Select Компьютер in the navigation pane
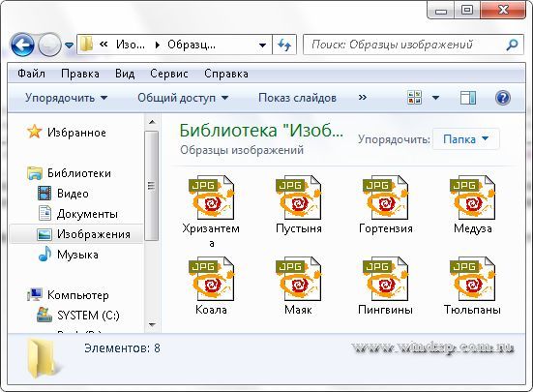Screen dimensions: 533x392 click(x=77, y=295)
